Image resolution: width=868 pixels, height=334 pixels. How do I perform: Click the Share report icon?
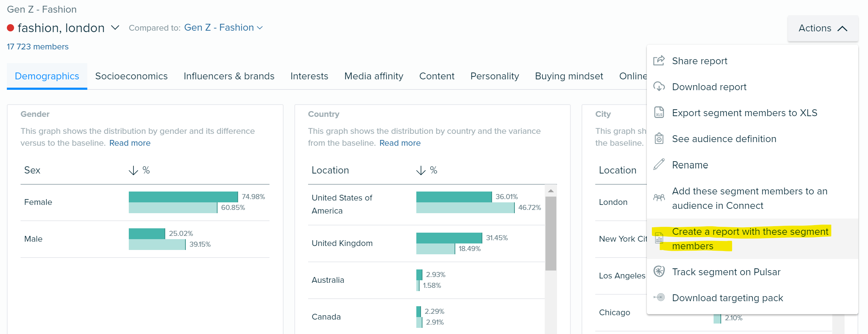click(659, 61)
